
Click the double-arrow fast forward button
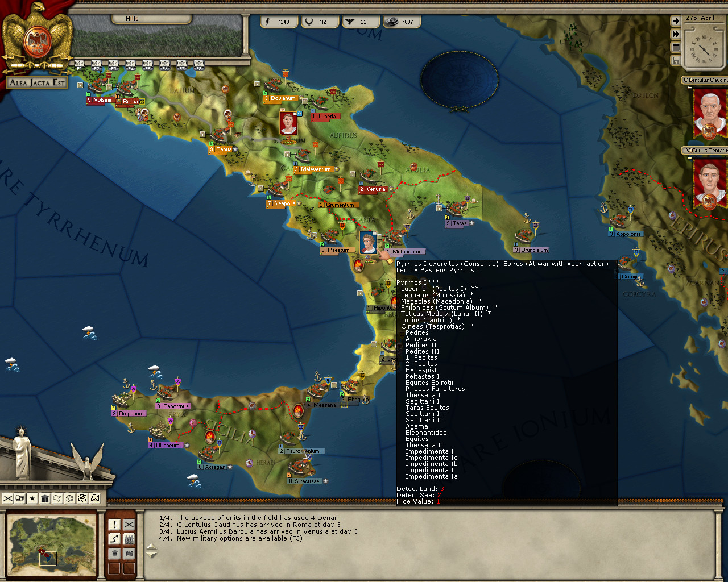click(x=676, y=34)
